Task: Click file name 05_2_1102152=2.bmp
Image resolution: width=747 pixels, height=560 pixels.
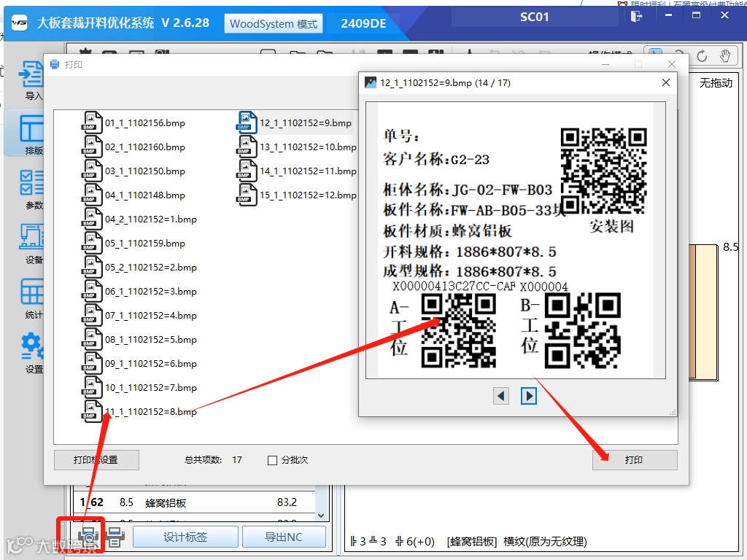Action: [x=150, y=267]
